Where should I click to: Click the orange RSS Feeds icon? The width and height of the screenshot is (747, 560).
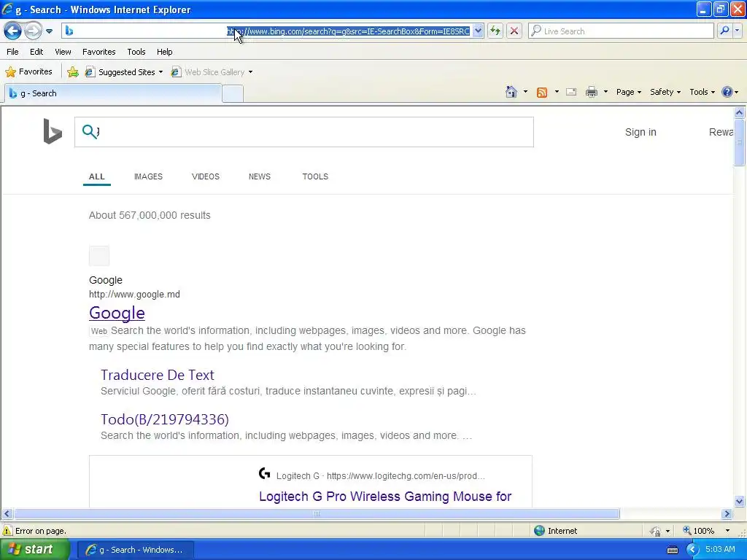pos(542,93)
